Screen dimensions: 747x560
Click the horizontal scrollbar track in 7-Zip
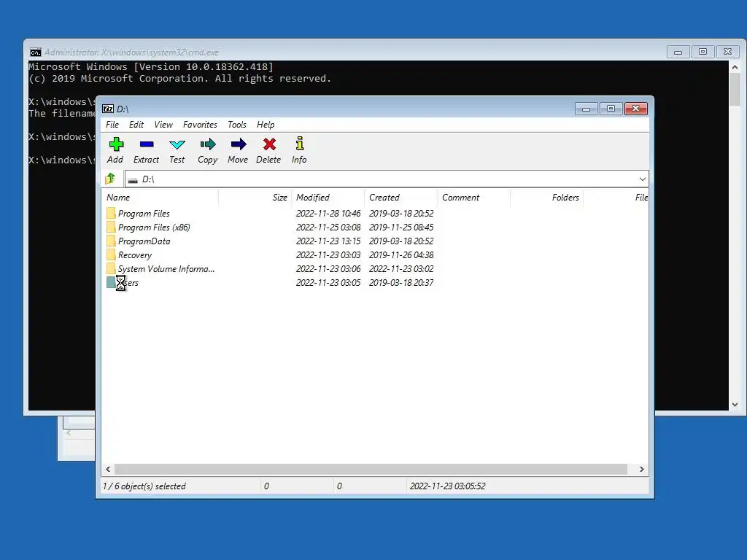point(371,469)
